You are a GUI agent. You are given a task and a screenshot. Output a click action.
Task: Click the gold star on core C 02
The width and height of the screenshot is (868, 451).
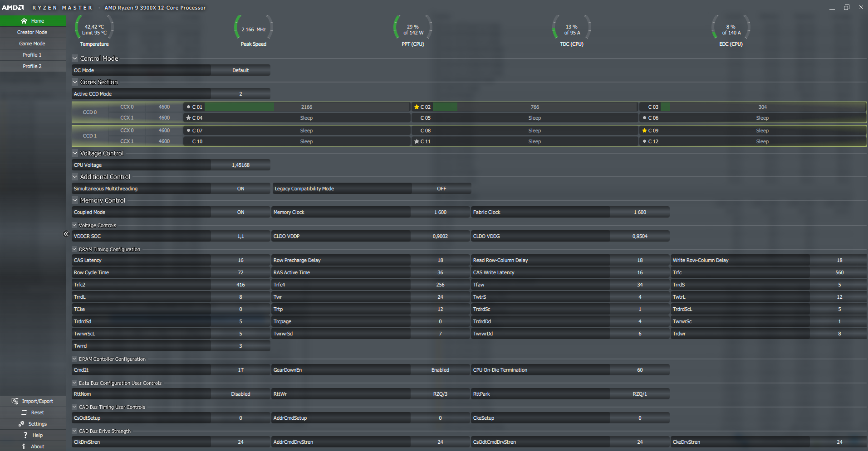417,107
